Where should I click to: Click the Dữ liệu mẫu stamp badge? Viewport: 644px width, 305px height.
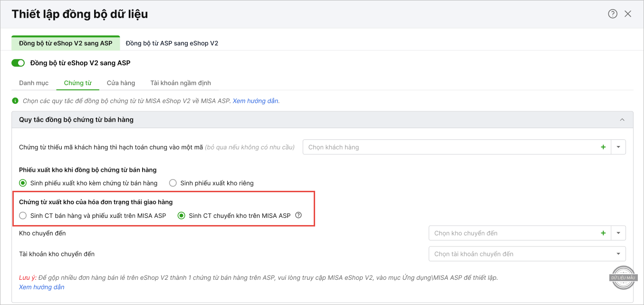click(623, 277)
